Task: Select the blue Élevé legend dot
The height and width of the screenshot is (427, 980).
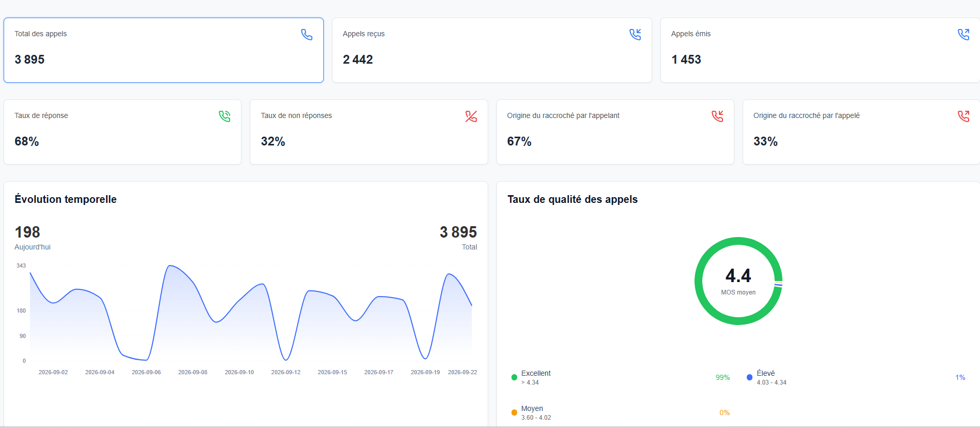Action: coord(749,377)
